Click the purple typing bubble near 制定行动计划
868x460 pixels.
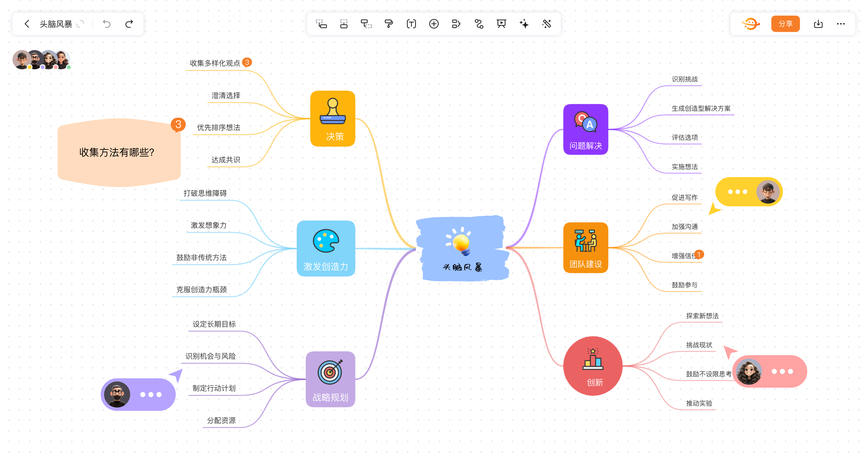138,394
